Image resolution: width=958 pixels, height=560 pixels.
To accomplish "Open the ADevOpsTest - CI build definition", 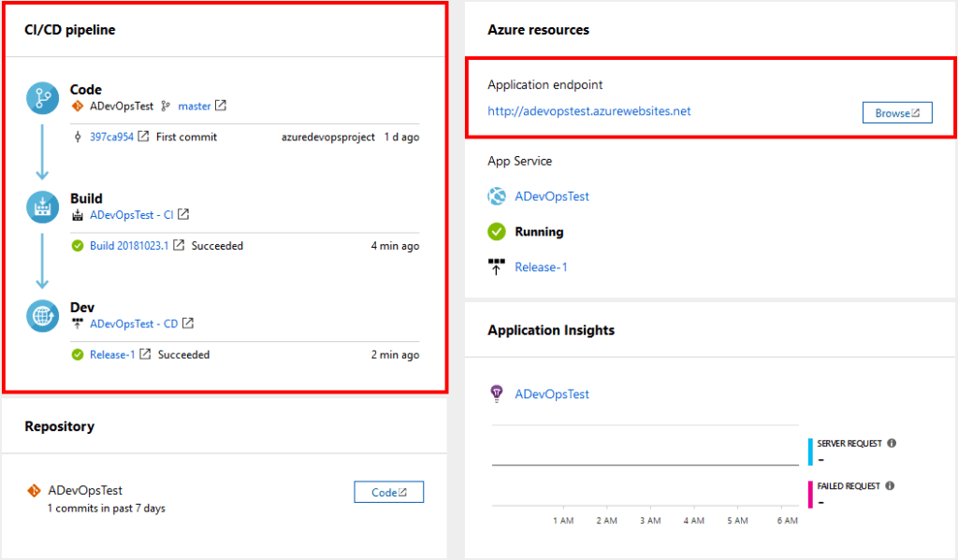I will 129,214.
